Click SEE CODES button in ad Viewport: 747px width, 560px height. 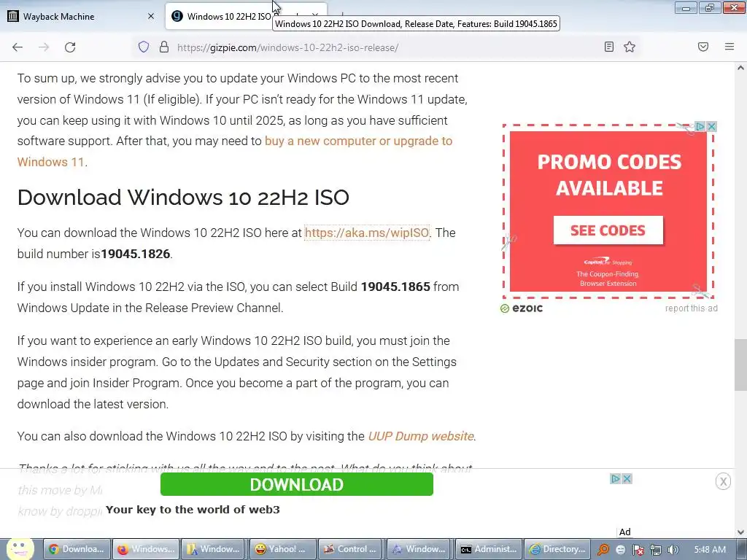(608, 230)
